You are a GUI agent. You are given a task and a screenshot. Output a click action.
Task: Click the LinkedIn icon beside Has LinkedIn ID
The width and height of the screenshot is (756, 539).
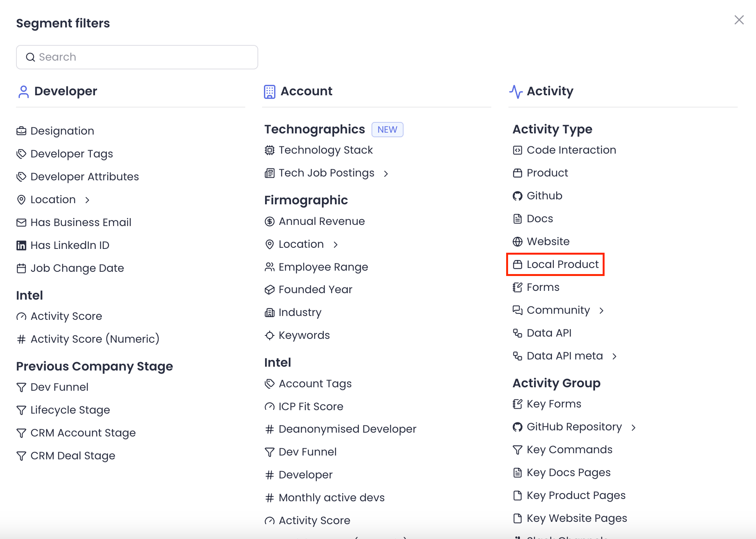pos(21,245)
